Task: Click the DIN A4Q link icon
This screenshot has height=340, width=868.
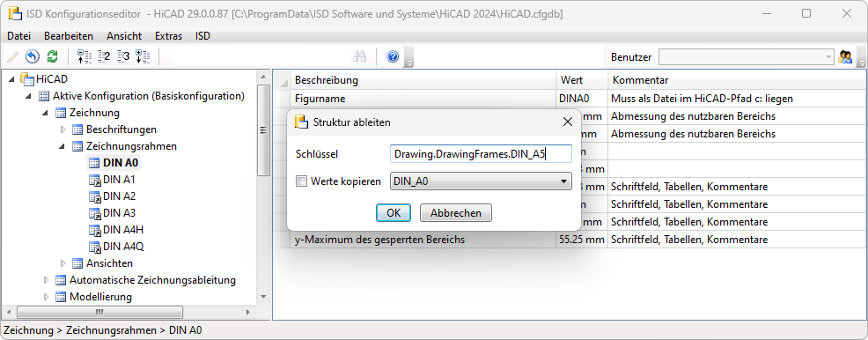Action: [95, 247]
